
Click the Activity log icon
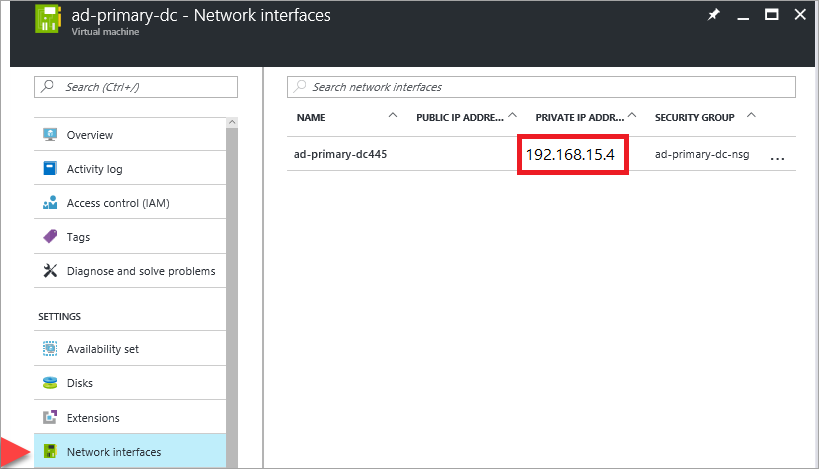pos(50,169)
